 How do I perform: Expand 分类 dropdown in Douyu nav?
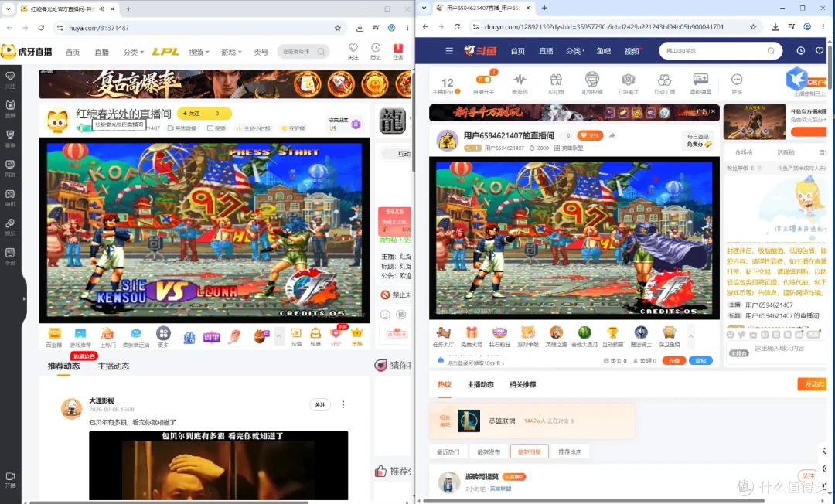pyautogui.click(x=575, y=50)
